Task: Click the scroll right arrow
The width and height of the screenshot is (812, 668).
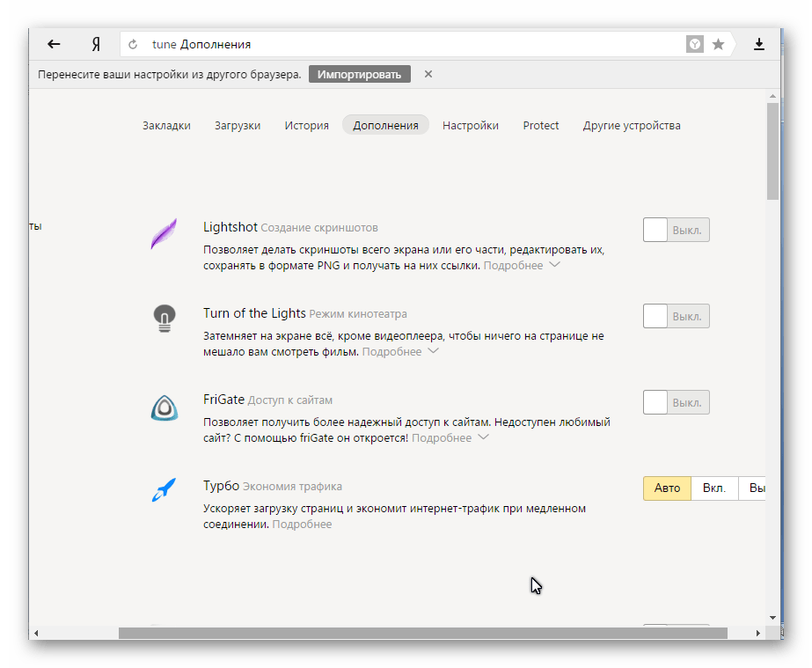Action: pyautogui.click(x=758, y=633)
